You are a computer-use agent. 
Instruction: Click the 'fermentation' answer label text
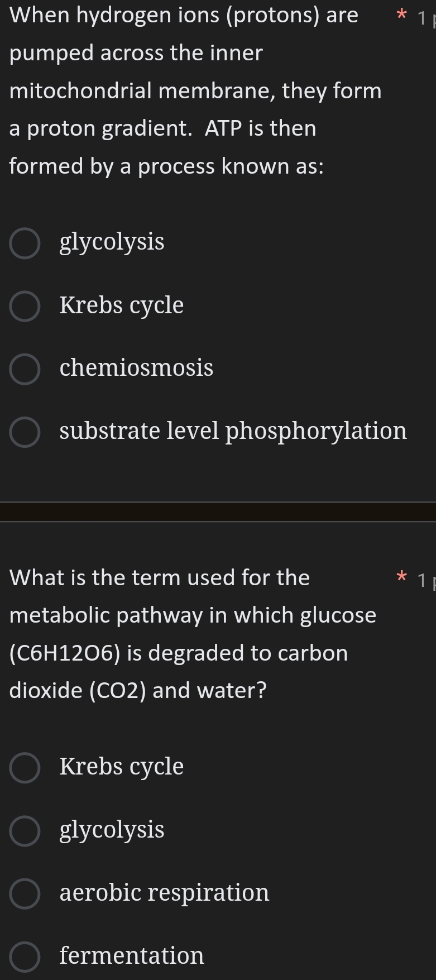click(132, 955)
